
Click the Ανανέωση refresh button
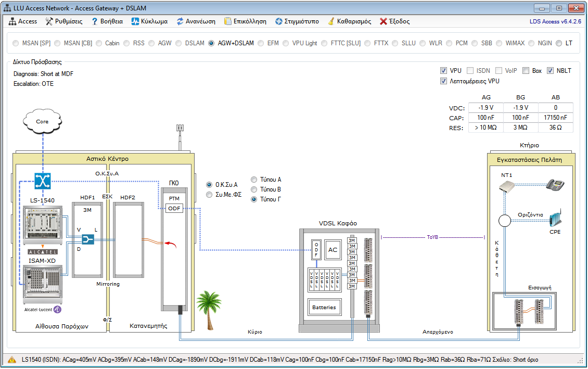pos(196,21)
